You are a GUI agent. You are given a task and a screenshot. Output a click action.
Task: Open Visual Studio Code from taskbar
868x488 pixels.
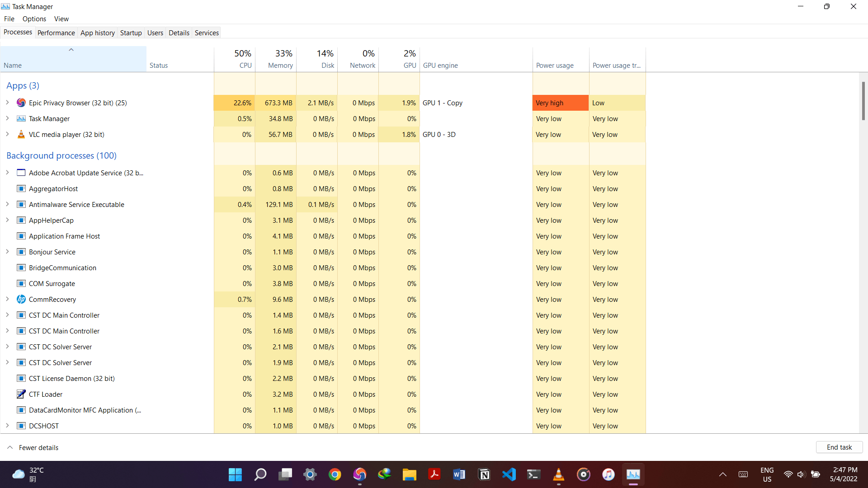point(509,474)
